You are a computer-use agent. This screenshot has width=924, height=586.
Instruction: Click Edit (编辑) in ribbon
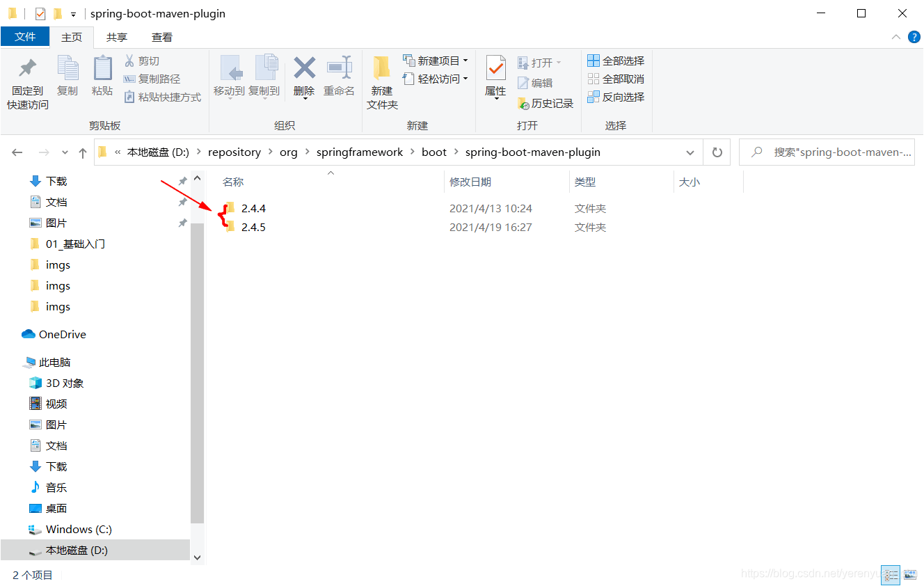pyautogui.click(x=535, y=83)
